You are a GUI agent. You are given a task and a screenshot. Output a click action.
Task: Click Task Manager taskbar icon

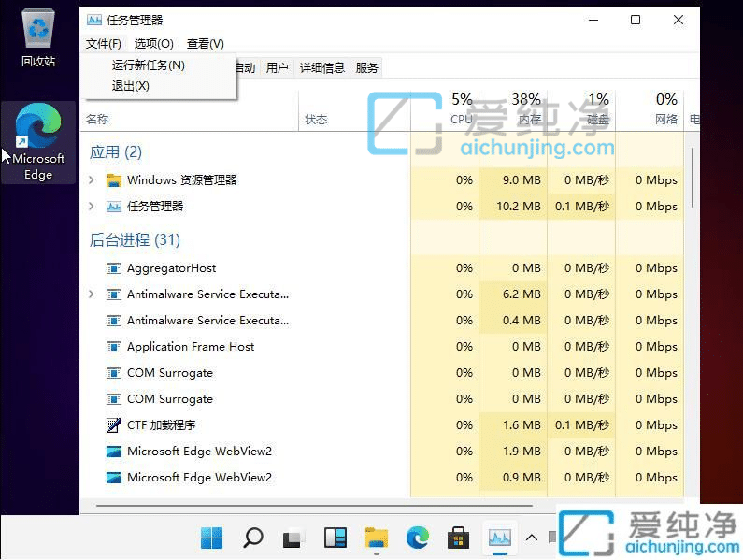500,538
